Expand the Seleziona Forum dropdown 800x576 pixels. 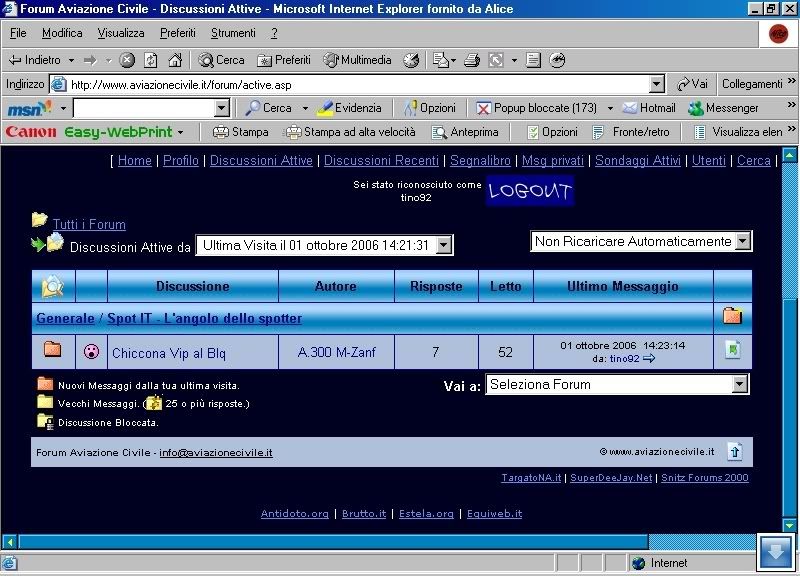(x=739, y=384)
